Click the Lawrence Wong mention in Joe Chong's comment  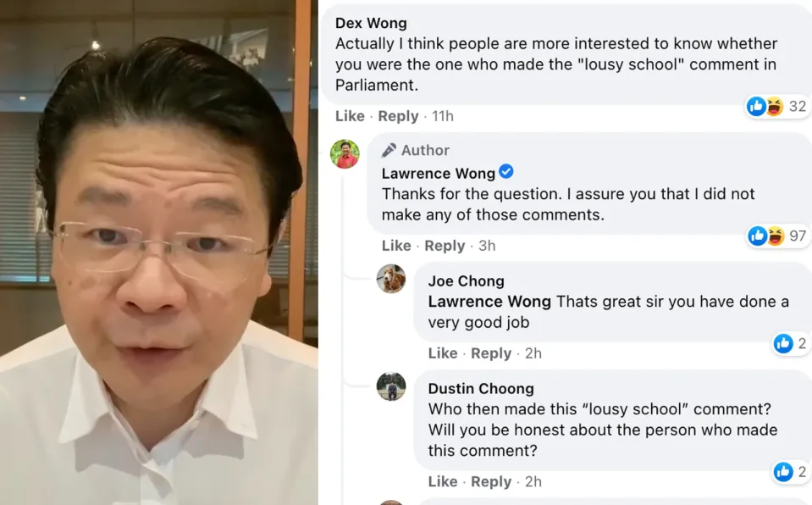(x=489, y=302)
